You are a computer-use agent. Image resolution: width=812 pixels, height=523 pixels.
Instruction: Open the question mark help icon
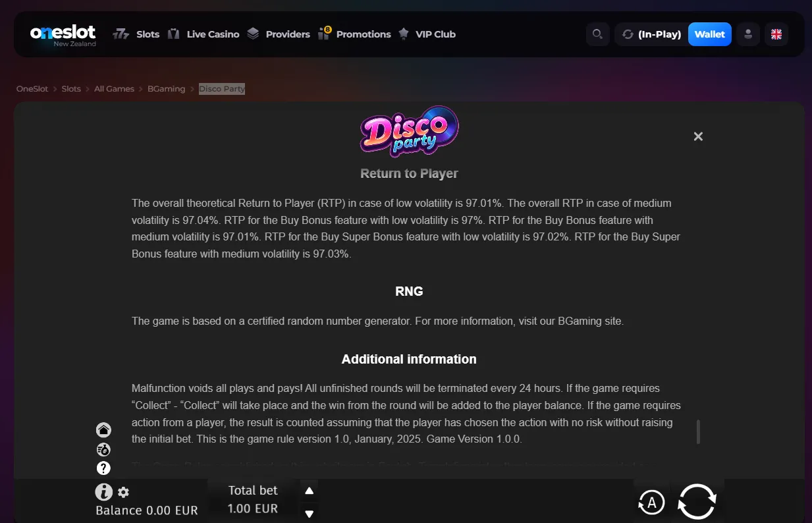[103, 468]
